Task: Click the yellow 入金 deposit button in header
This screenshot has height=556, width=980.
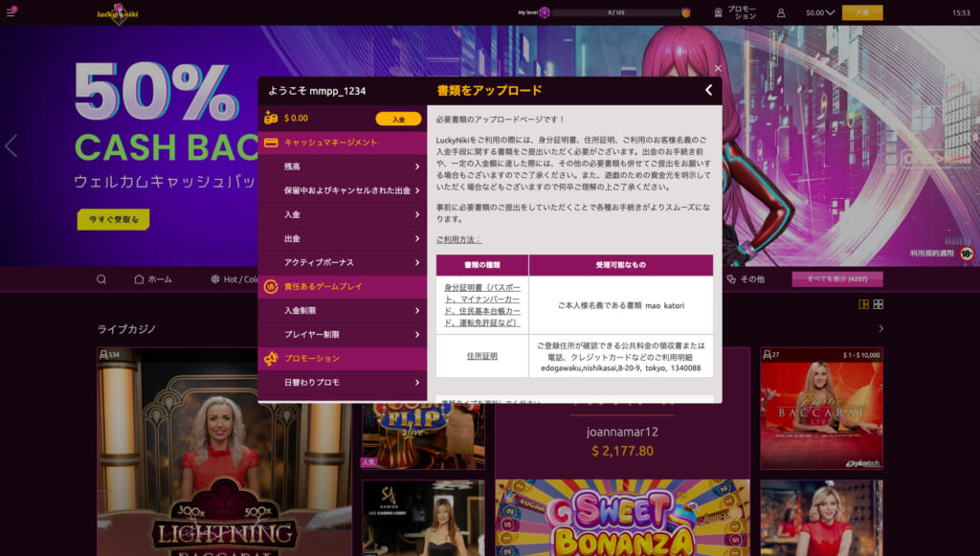Action: (x=862, y=12)
